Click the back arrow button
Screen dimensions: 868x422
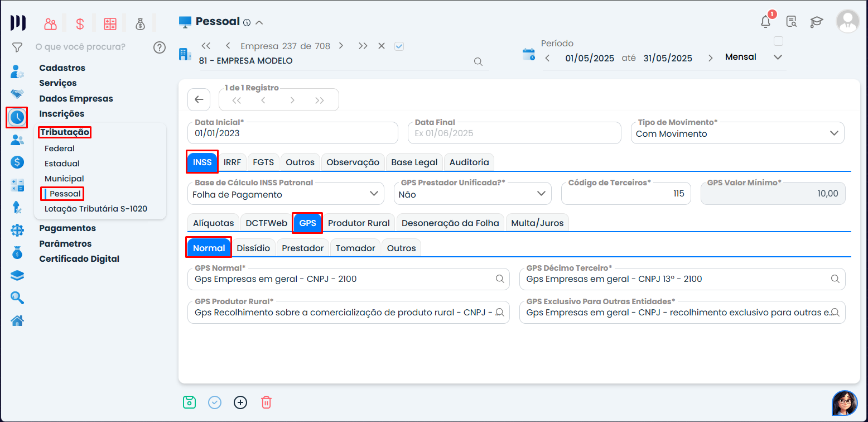pos(199,100)
